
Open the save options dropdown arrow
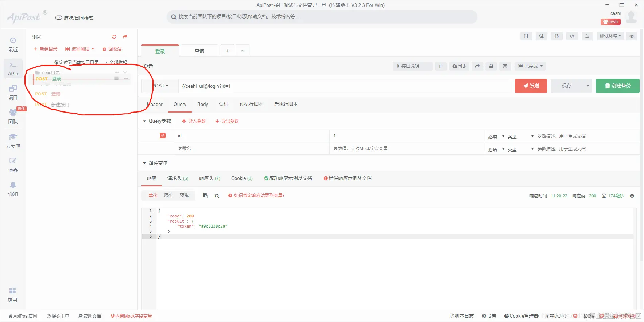tap(587, 86)
